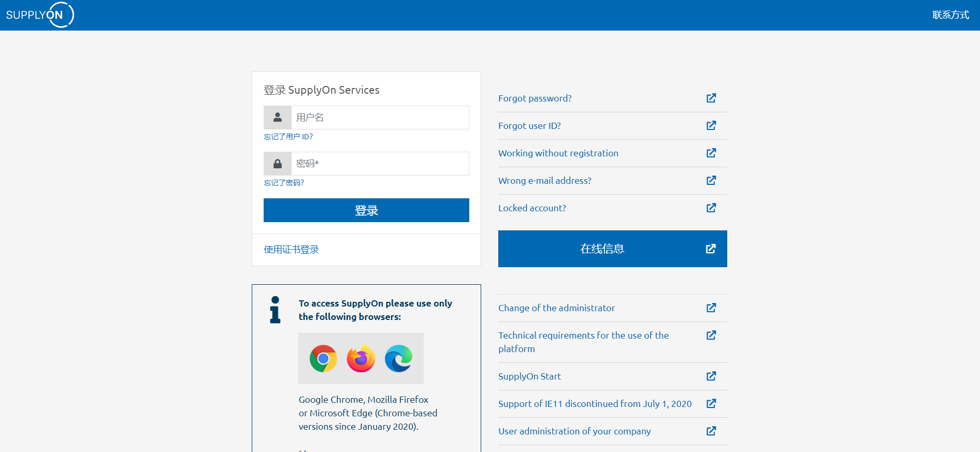Screen dimensions: 980x452
Task: Click external icon beside Support of IE11
Action: click(711, 403)
